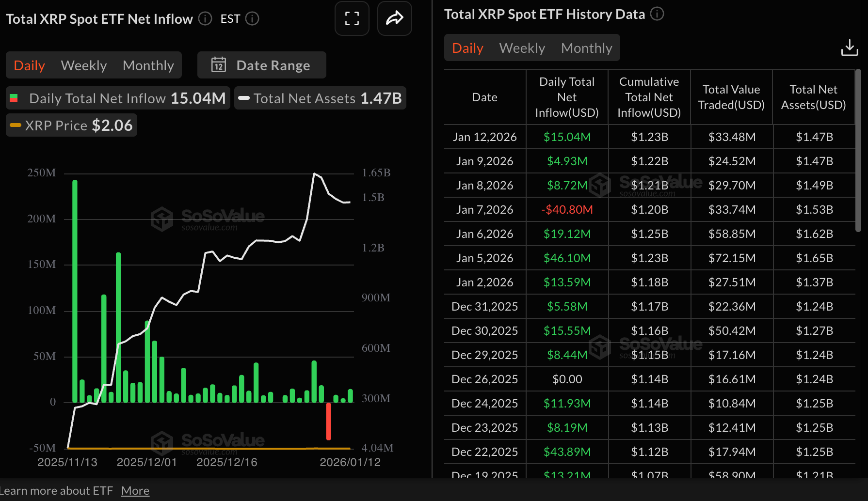Open the More link about ETF
This screenshot has height=501, width=868.
tap(135, 490)
